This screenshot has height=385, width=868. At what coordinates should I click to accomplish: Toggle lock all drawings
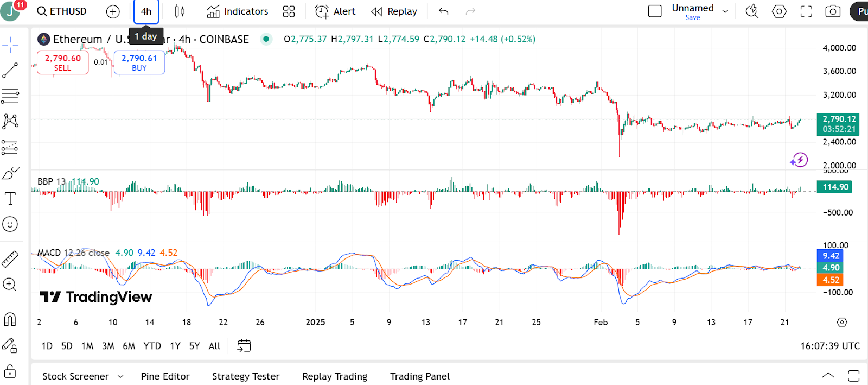coord(10,371)
